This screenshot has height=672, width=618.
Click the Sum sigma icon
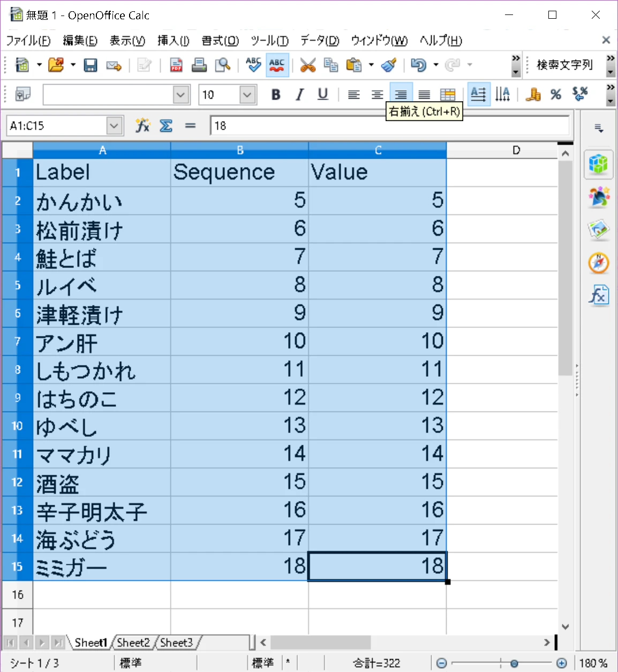[x=166, y=126]
